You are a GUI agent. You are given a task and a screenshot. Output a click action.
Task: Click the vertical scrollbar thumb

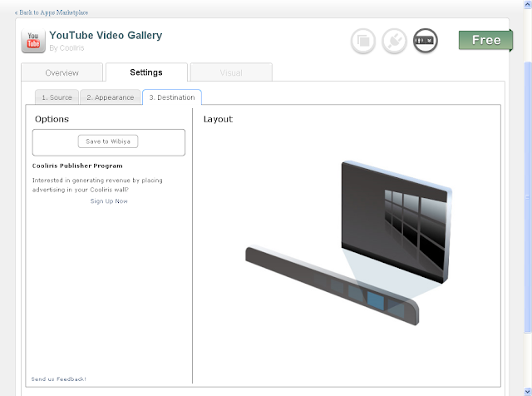[528, 197]
